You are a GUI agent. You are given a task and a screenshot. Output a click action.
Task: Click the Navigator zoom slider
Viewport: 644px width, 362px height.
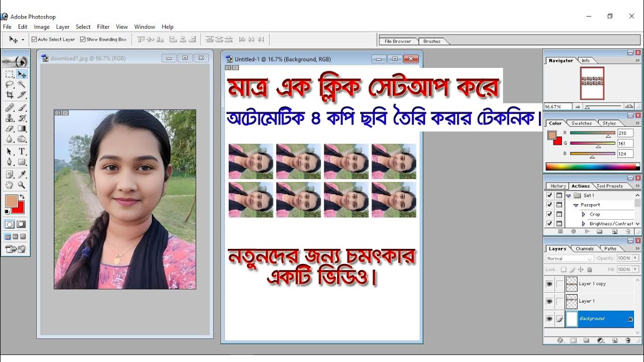coord(603,107)
